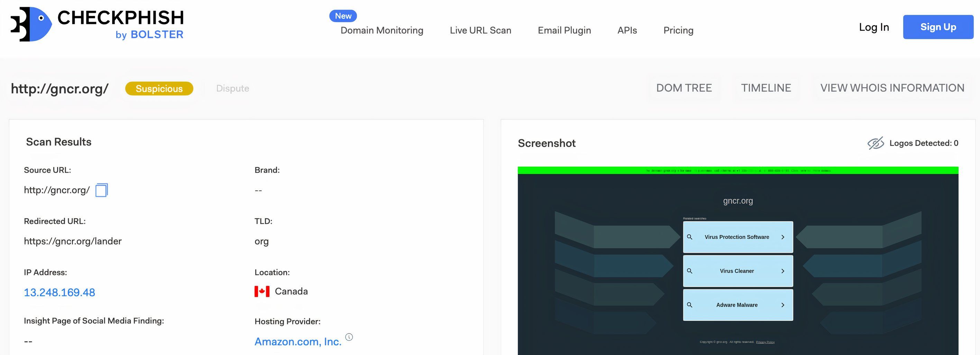Click the Hosting Provider info icon

[349, 337]
